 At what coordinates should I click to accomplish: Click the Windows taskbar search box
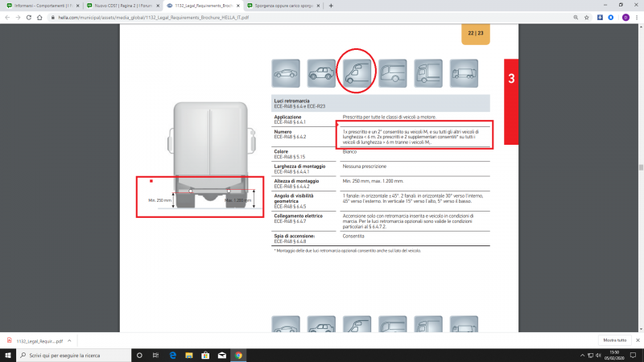72,355
